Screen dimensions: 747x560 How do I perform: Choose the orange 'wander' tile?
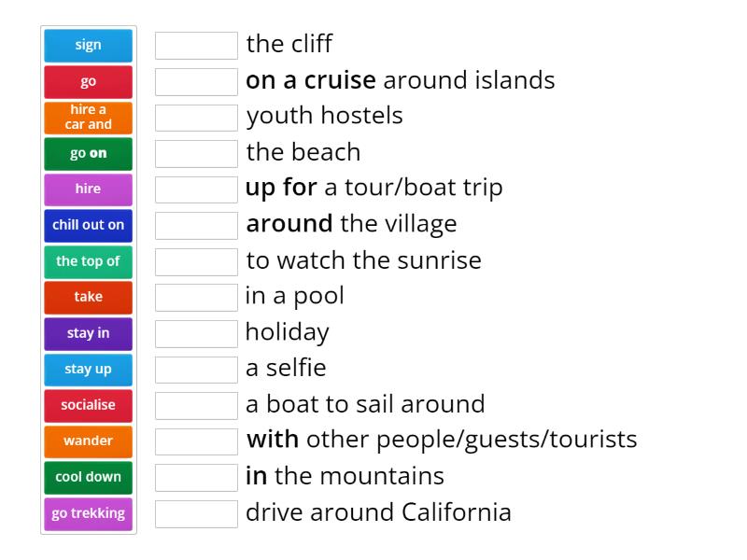click(88, 441)
